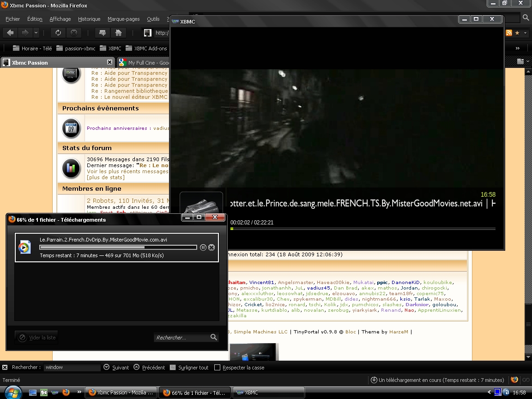
Task: Click the XBMC video seek progress bar
Action: pyautogui.click(x=363, y=229)
